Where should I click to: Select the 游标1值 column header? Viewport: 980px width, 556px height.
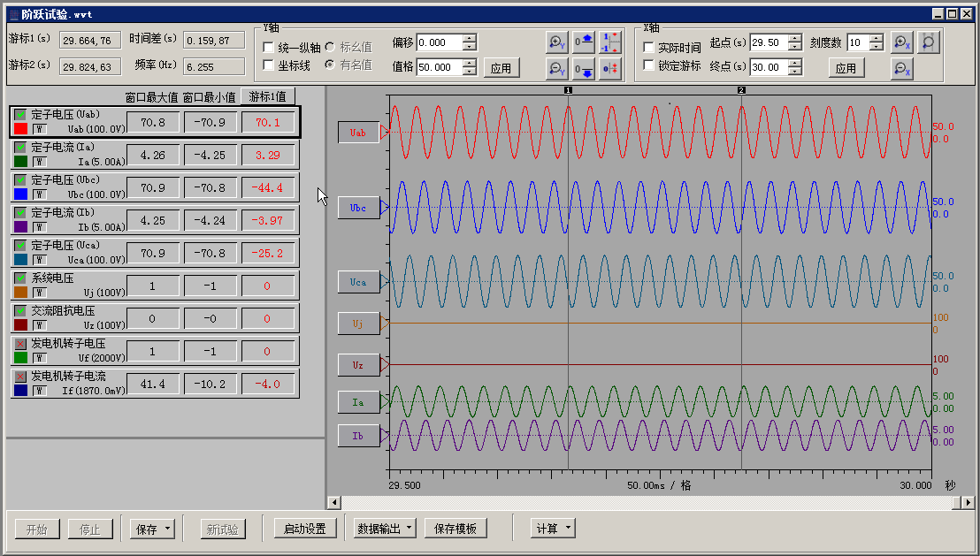267,96
